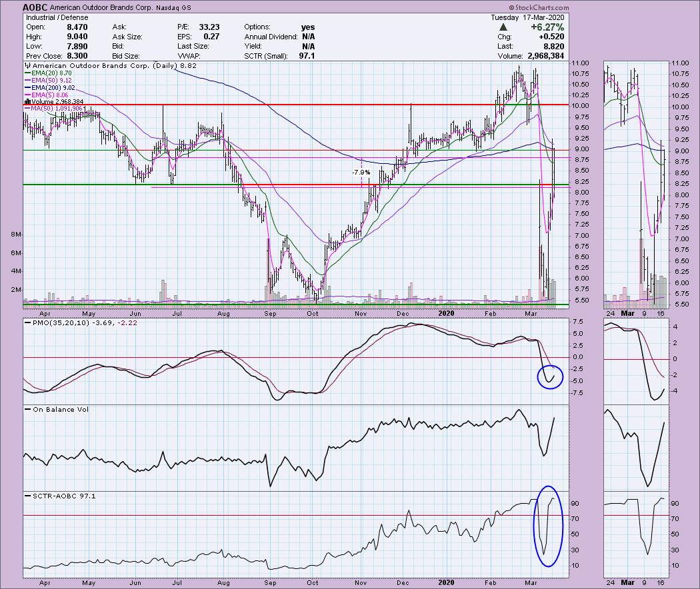Viewport: 700px width, 589px height.
Task: Click the 'On Balance Vol' indicator label
Action: coord(60,410)
